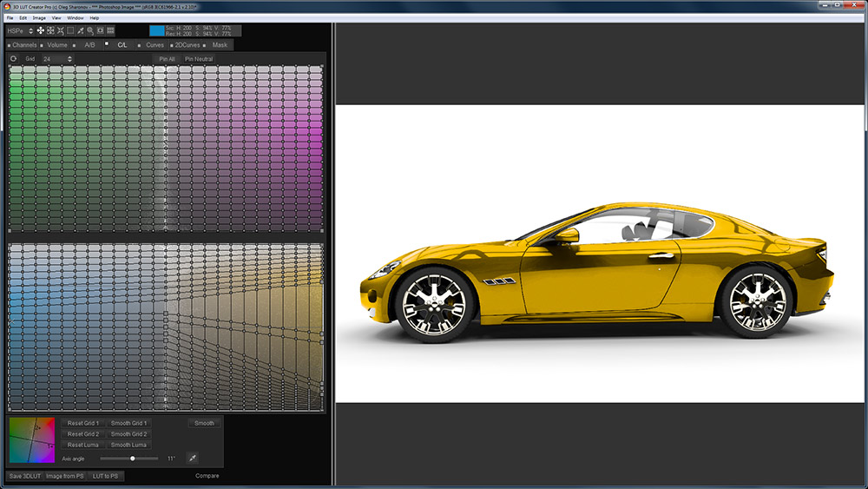Click the eyedropper next to Axis angle
The height and width of the screenshot is (489, 868).
tap(192, 458)
